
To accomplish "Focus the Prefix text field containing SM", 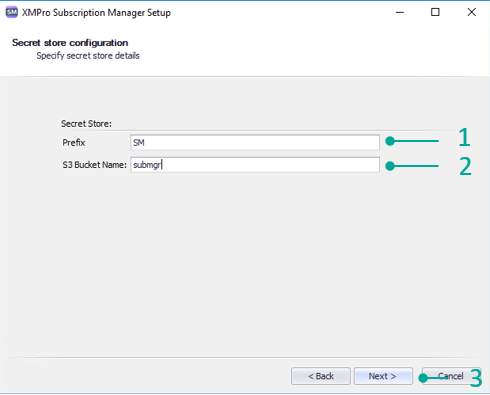I will [255, 143].
